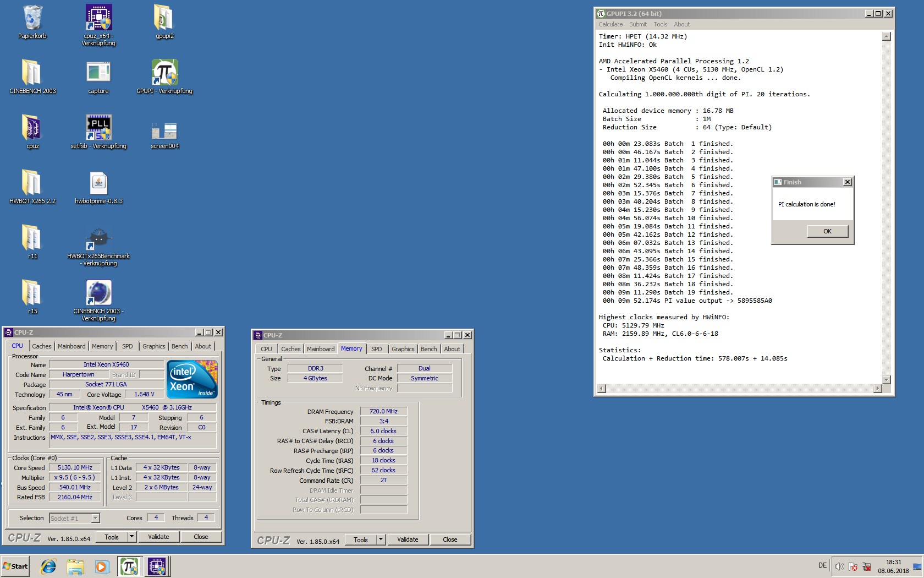Launch the CINEBENCH 2003 Verknüpfung shortcut
The height and width of the screenshot is (578, 924).
point(98,300)
